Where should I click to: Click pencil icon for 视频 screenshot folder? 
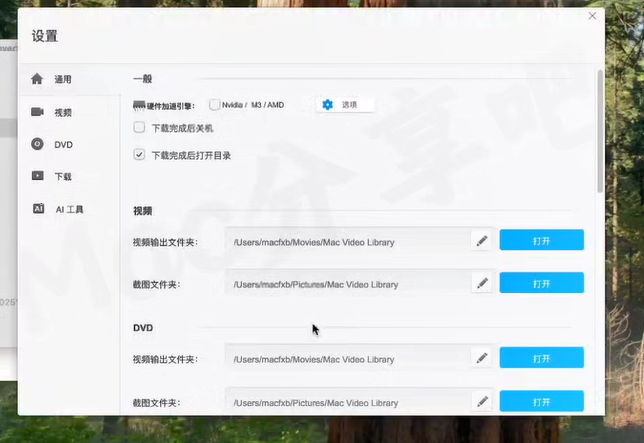pyautogui.click(x=482, y=284)
